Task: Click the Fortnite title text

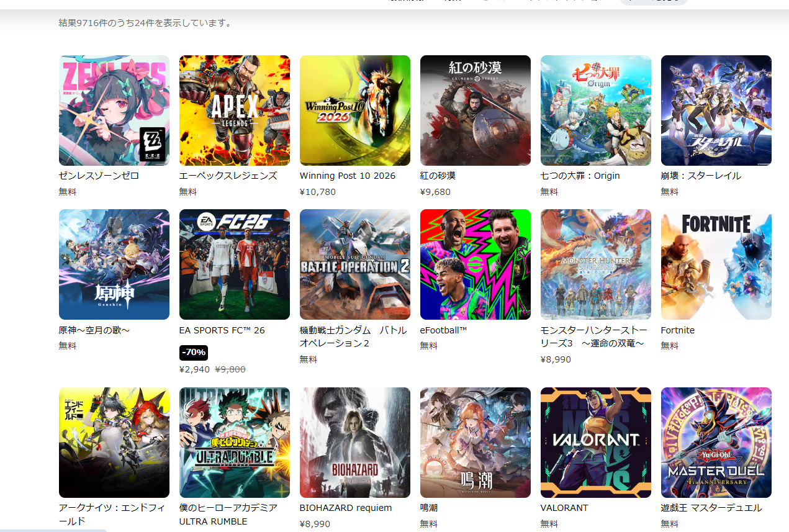Action: pyautogui.click(x=678, y=330)
